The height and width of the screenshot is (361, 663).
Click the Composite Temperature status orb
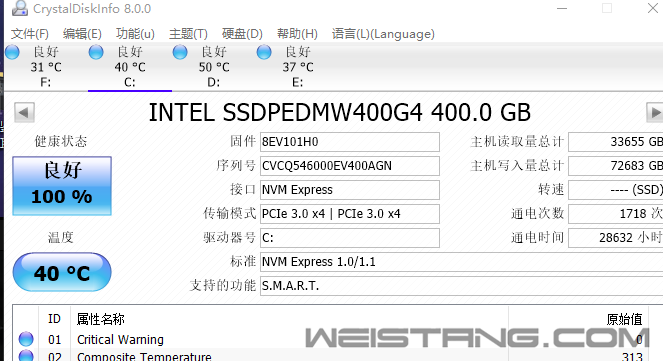pyautogui.click(x=26, y=356)
